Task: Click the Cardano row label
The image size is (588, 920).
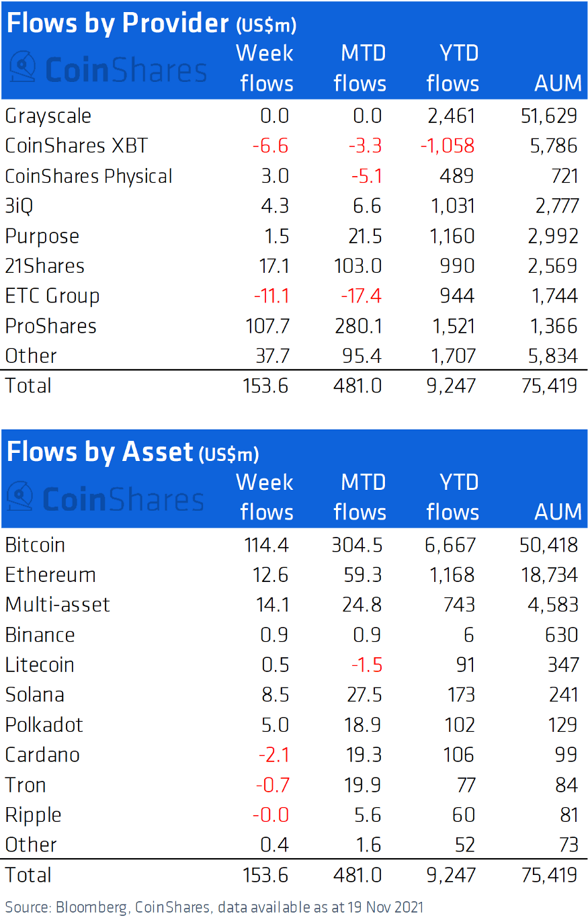Action: pos(42,755)
